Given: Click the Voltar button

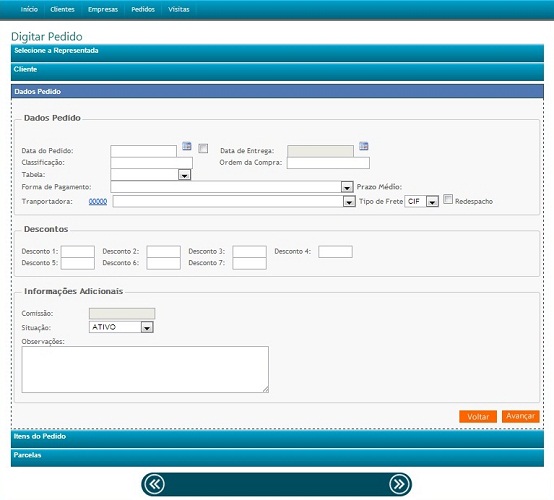Looking at the screenshot, I should [478, 417].
